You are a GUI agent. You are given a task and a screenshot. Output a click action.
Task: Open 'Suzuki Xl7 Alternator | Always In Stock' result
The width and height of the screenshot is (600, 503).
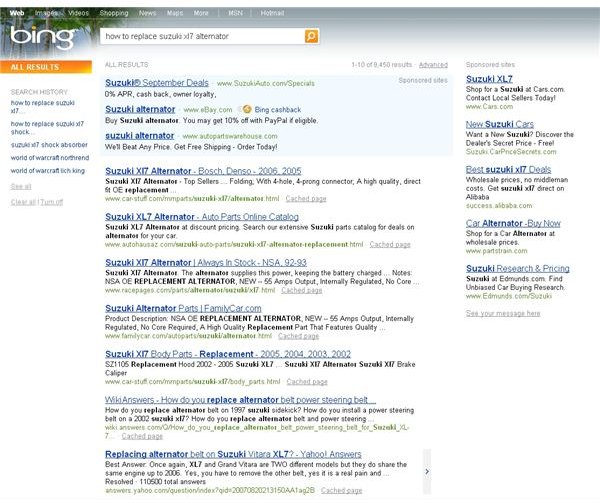(206, 262)
